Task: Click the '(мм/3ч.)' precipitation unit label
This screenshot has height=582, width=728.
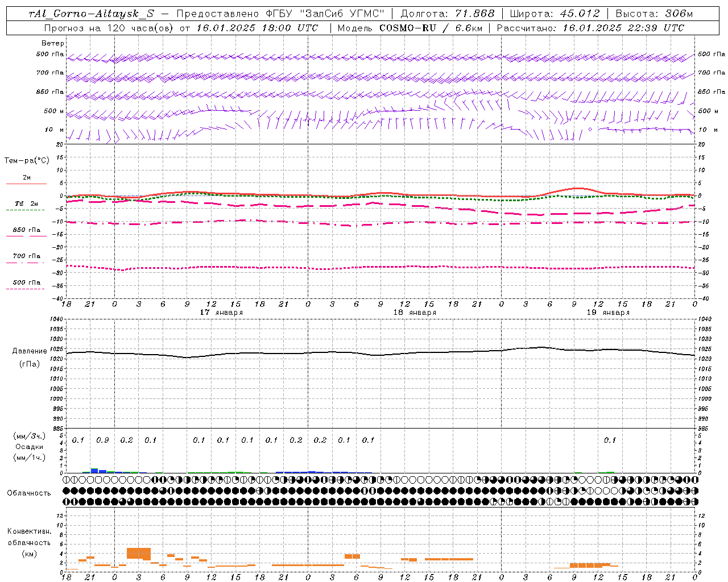Action: click(30, 436)
